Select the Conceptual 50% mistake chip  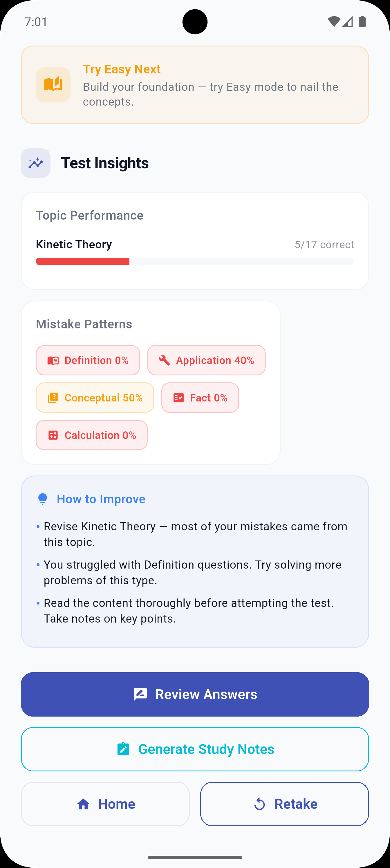click(95, 397)
